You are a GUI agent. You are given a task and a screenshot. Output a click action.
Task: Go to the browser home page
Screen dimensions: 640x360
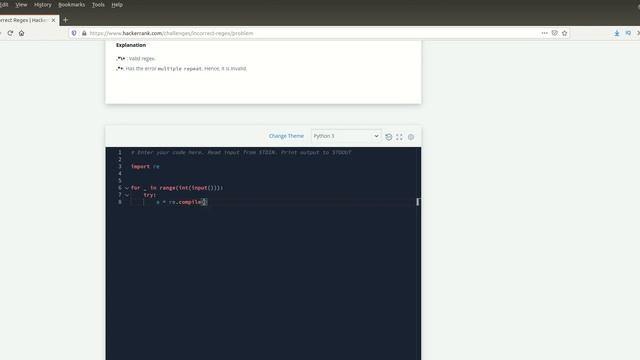point(22,33)
